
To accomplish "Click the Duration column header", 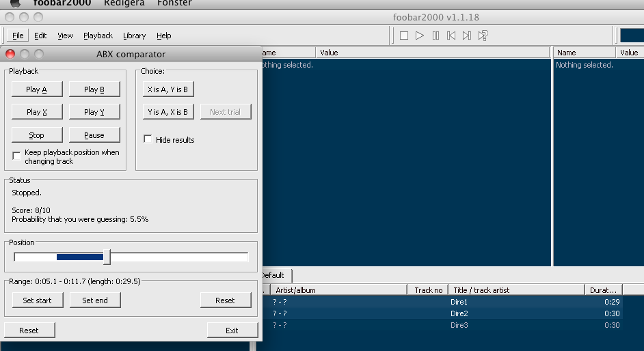I will pyautogui.click(x=604, y=290).
